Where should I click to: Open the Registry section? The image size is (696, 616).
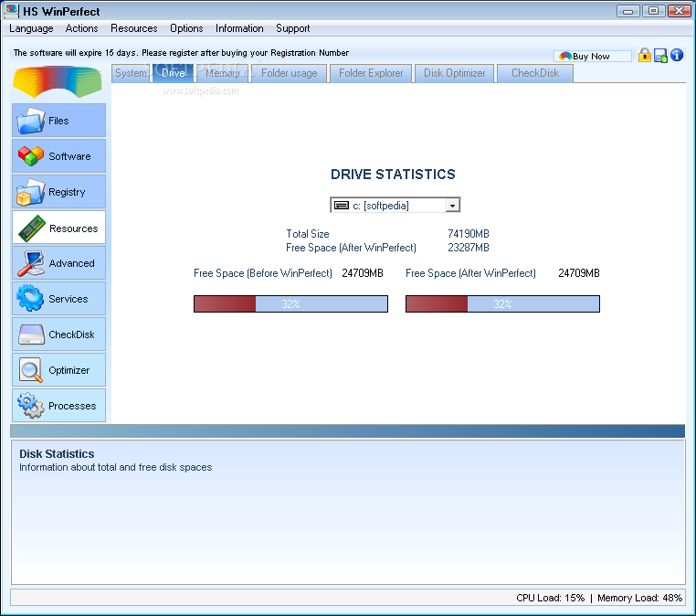(x=58, y=191)
